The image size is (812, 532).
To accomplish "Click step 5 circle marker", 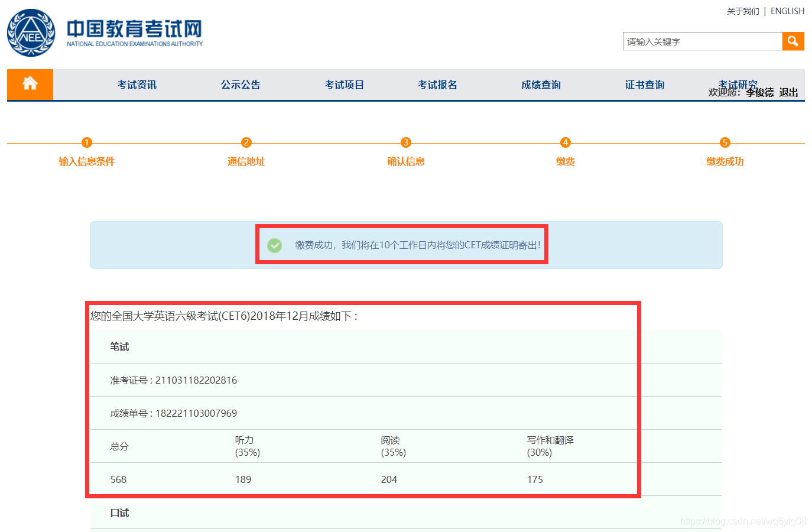I will click(725, 142).
